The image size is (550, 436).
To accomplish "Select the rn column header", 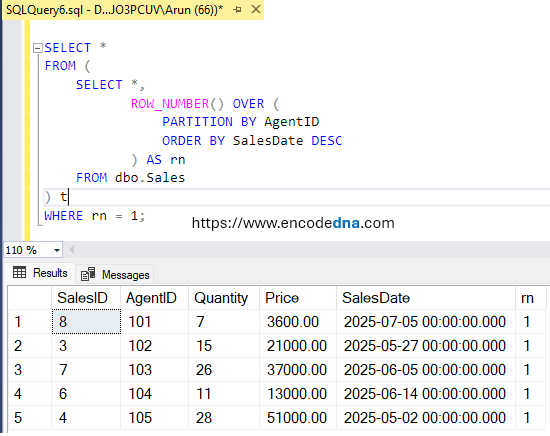I will pos(530,298).
